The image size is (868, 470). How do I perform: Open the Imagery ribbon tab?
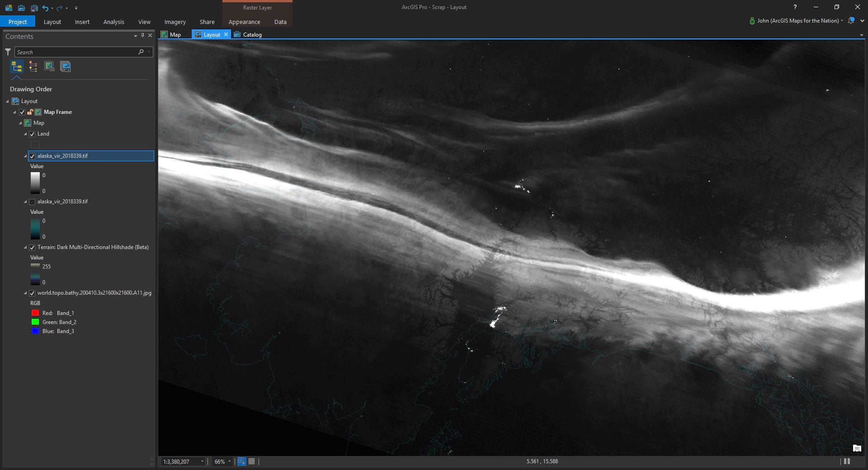click(x=175, y=22)
